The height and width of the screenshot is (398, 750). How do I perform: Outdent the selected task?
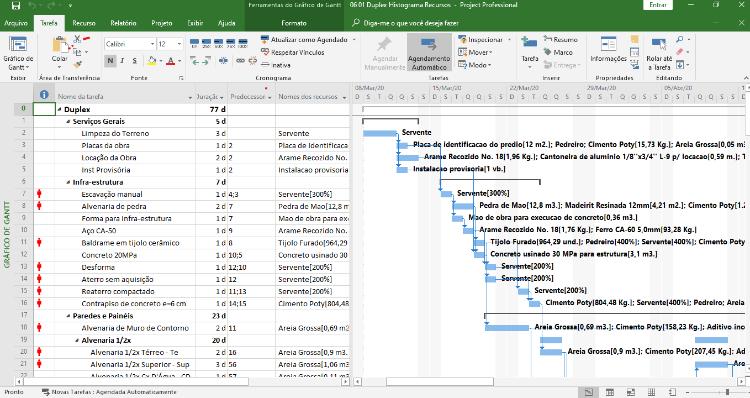[194, 61]
